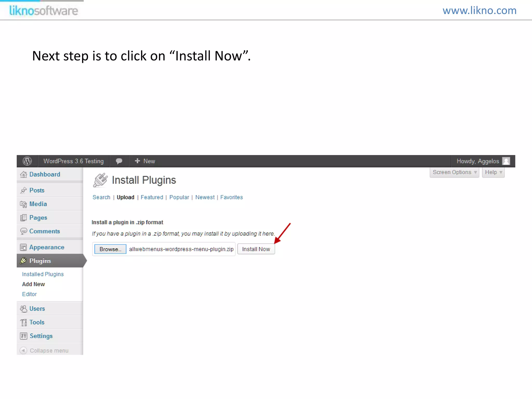Click the 'Install a plugin in .zip format' text

point(127,222)
